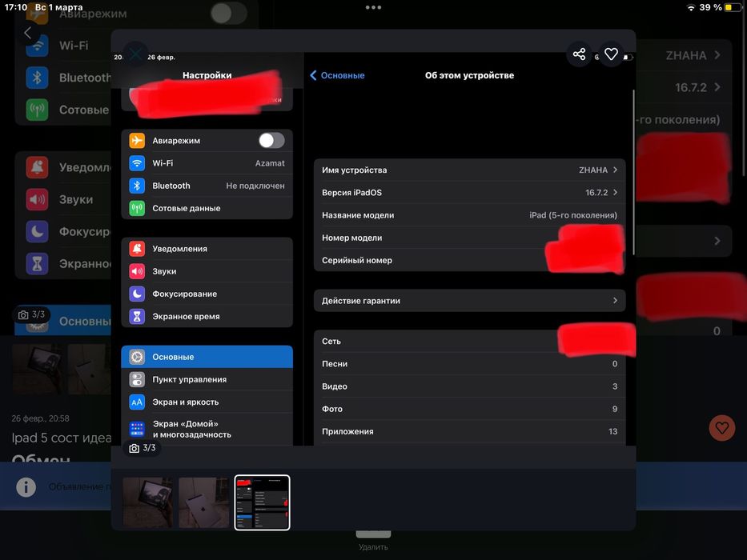Toggle the Авиарежим switch in the screenshot
Viewport: 747px width, 560px height.
271,141
